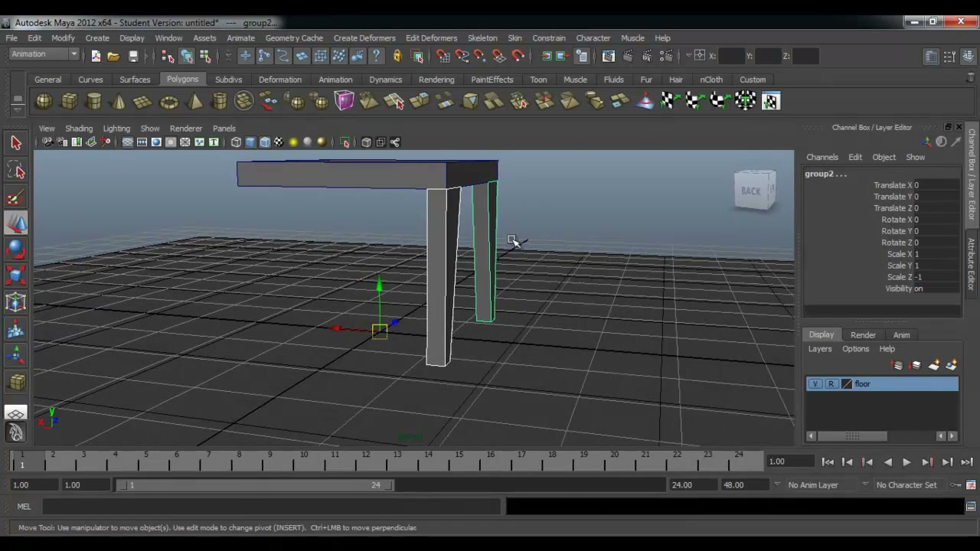Screen dimensions: 980x551
Task: Click Channels in Channel Box menu
Action: (x=822, y=158)
